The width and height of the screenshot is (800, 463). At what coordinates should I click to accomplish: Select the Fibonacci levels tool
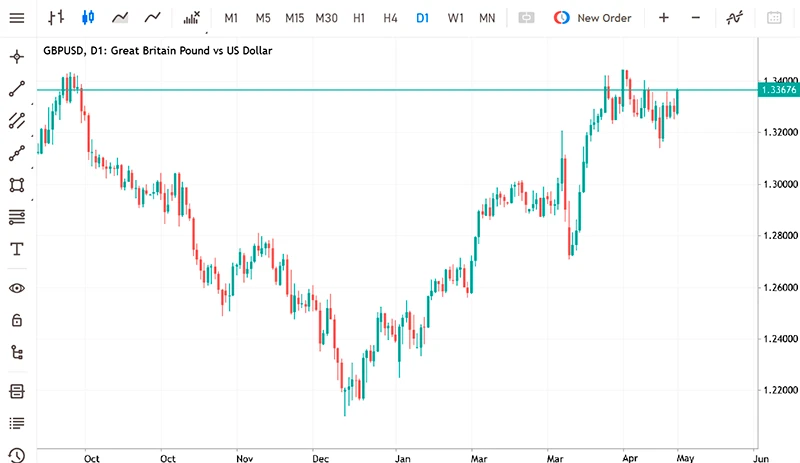(17, 217)
